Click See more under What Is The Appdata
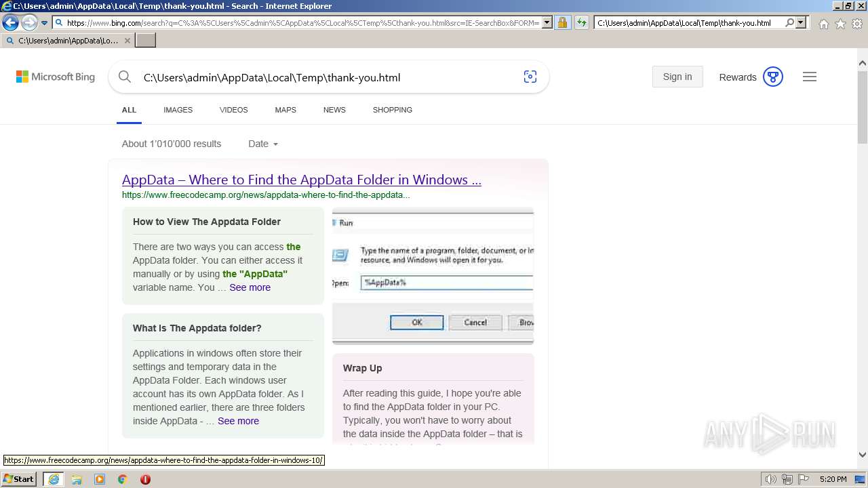Screen dimensions: 868x488 pyautogui.click(x=238, y=421)
